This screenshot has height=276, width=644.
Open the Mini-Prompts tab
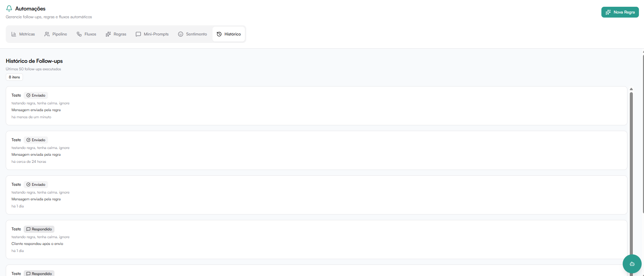tap(152, 34)
